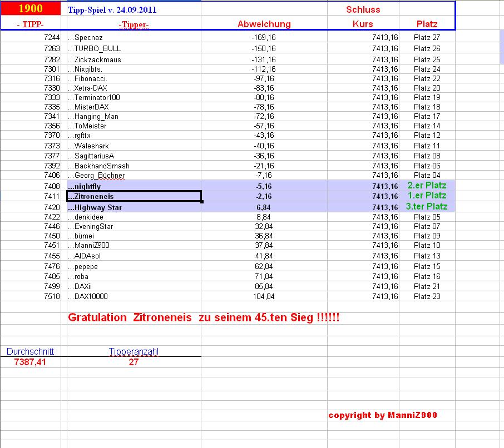Viewport: 504px width, 448px height.
Task: Select the -TIPP- column header
Action: pyautogui.click(x=31, y=24)
